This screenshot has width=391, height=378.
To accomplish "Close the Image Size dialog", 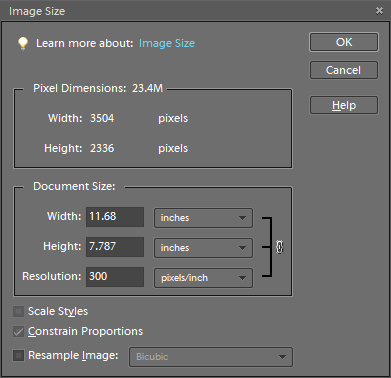I will point(379,11).
